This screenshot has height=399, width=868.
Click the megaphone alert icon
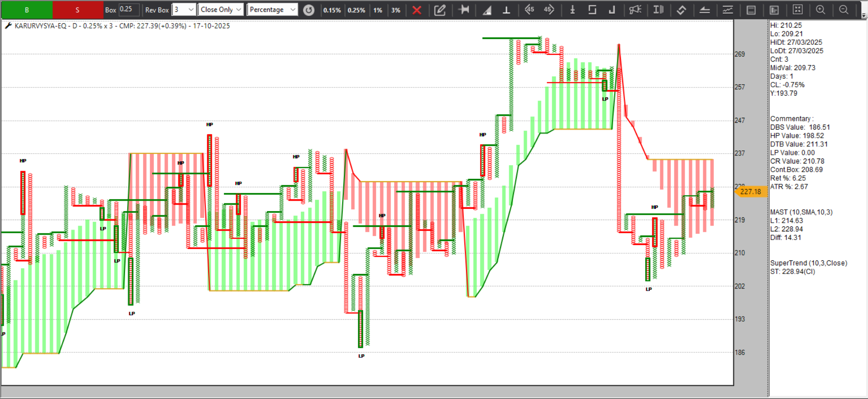pos(635,10)
